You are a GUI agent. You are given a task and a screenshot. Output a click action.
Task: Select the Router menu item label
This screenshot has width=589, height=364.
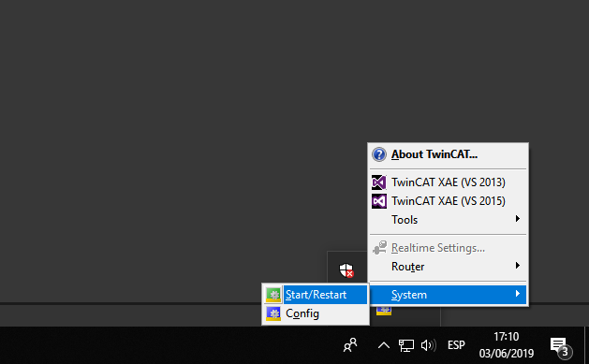(x=407, y=267)
